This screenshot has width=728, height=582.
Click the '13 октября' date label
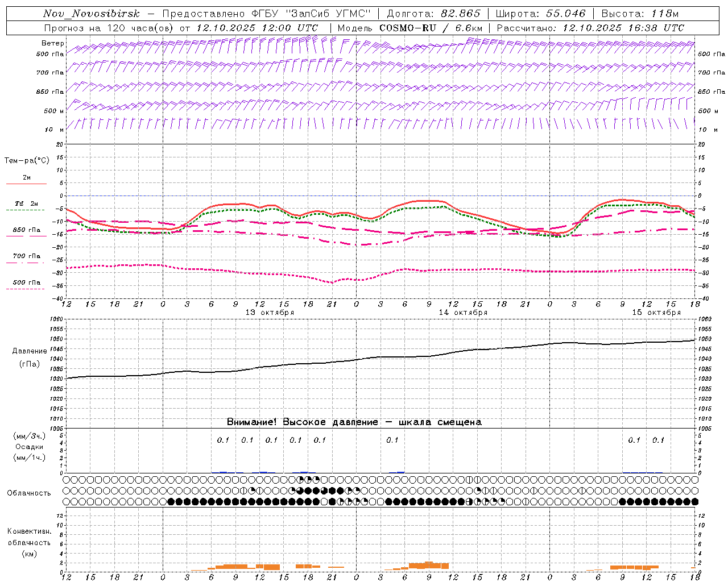coord(270,313)
